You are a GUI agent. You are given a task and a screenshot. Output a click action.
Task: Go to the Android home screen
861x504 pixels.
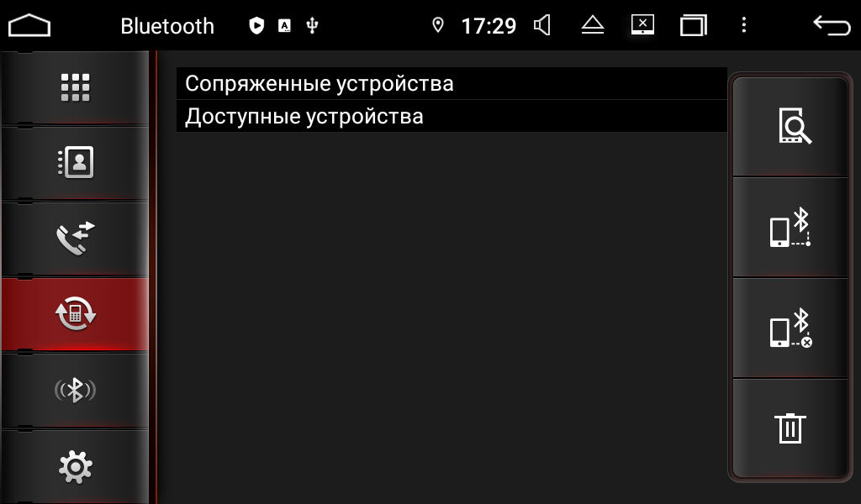pyautogui.click(x=29, y=25)
